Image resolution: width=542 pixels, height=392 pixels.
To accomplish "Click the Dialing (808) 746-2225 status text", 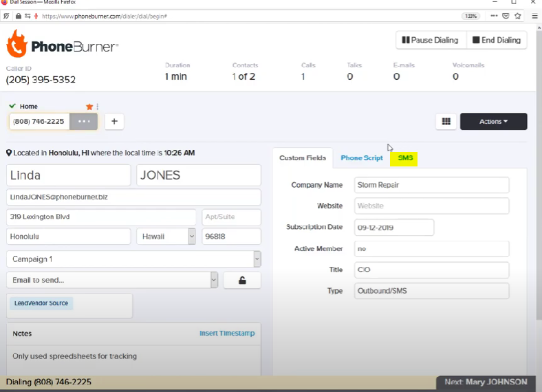I will [49, 382].
